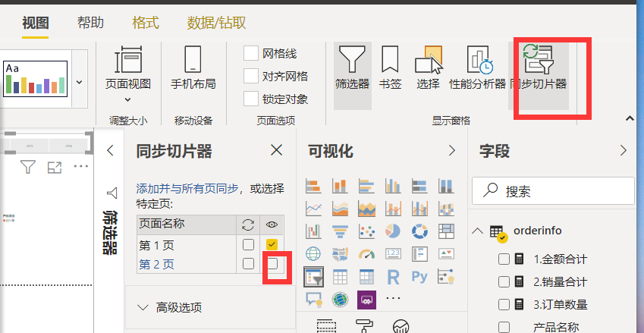Select the 100% stacked column chart visual
Screen dimensions: 644x333
446,186
